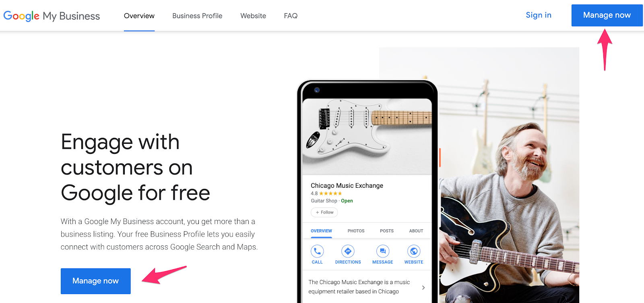Image resolution: width=644 pixels, height=303 pixels.
Task: Click the star rating of Chicago Music Exchange
Action: (330, 193)
